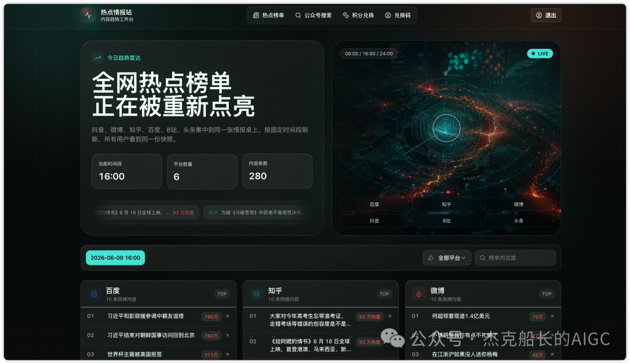Image resolution: width=630 pixels, height=364 pixels.
Task: Click the TOP badge on 微博 card
Action: point(547,293)
